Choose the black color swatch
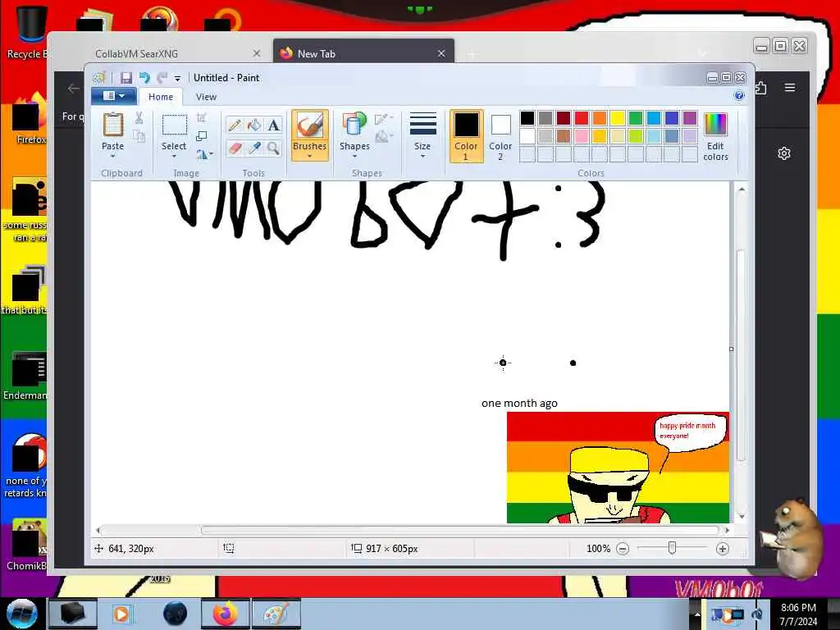The width and height of the screenshot is (840, 630). click(527, 118)
